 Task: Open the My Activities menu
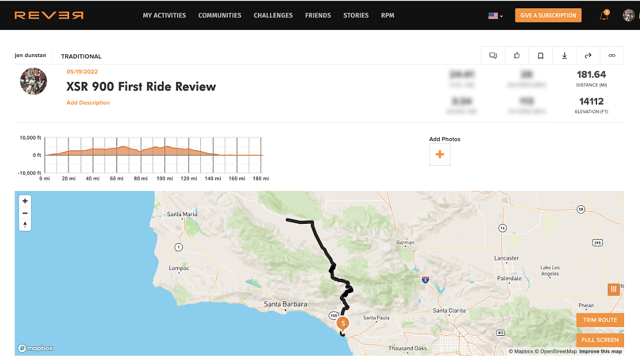tap(164, 15)
